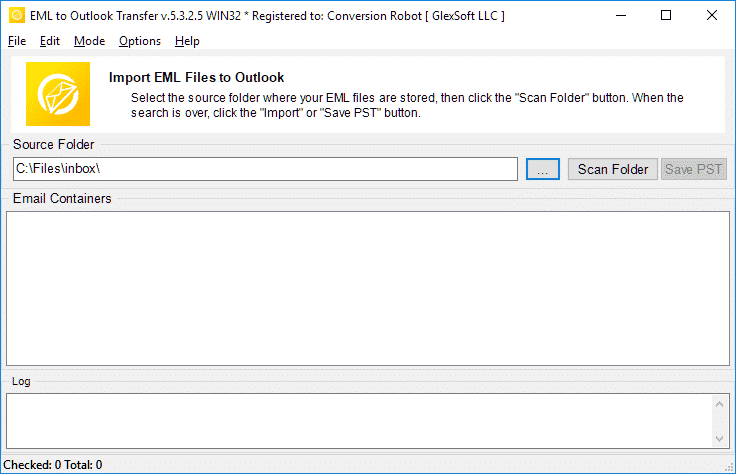736x474 pixels.
Task: Click the Save PST button
Action: click(694, 169)
